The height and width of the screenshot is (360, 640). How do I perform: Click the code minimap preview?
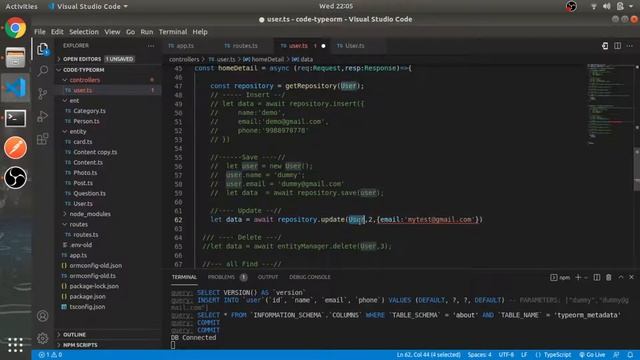[609, 104]
